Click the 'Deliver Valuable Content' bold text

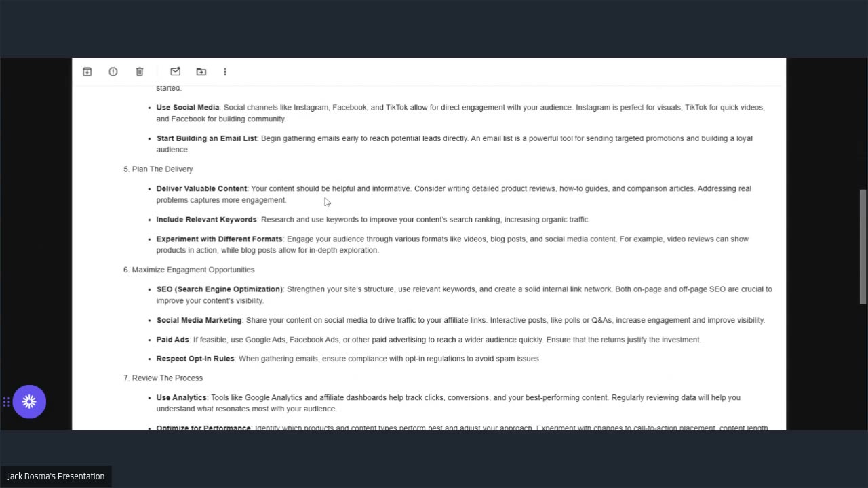[201, 189]
